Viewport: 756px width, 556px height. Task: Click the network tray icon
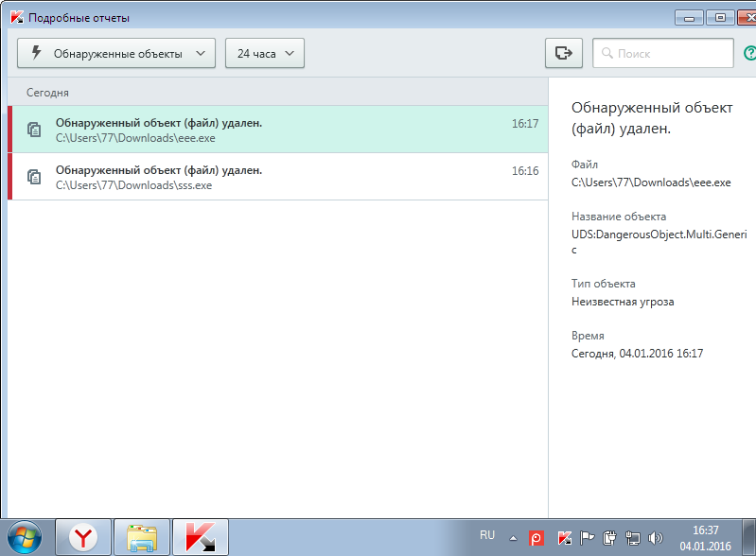(x=633, y=538)
